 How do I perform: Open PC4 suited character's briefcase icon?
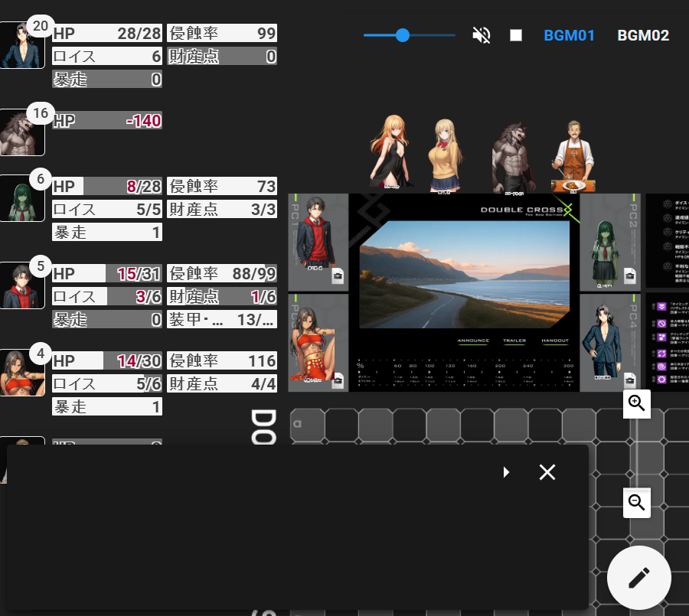629,380
